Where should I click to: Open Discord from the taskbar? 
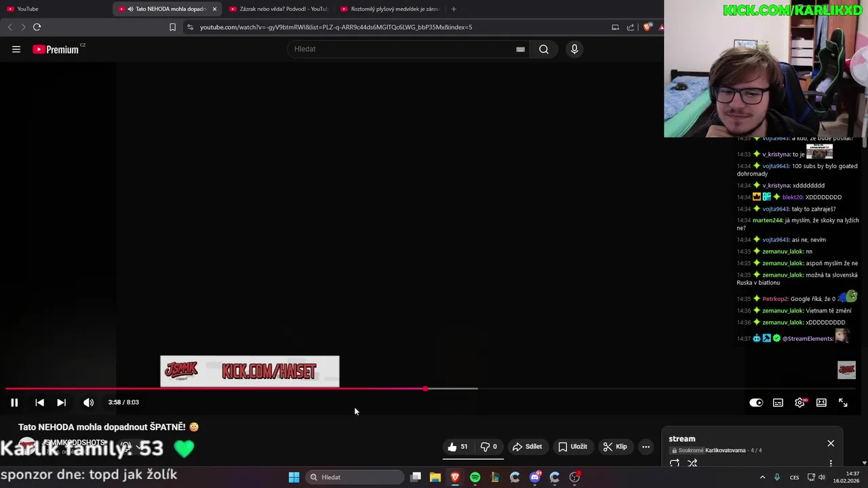[x=535, y=477]
